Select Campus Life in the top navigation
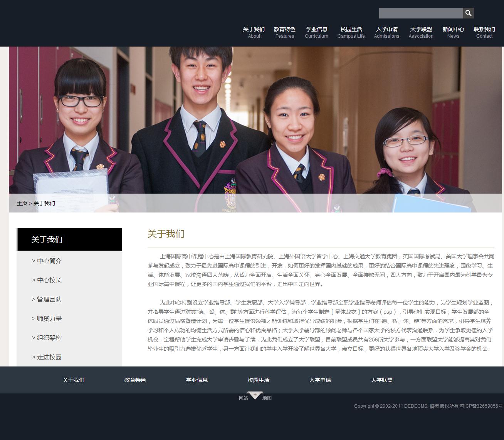The height and width of the screenshot is (440, 504). tap(351, 32)
